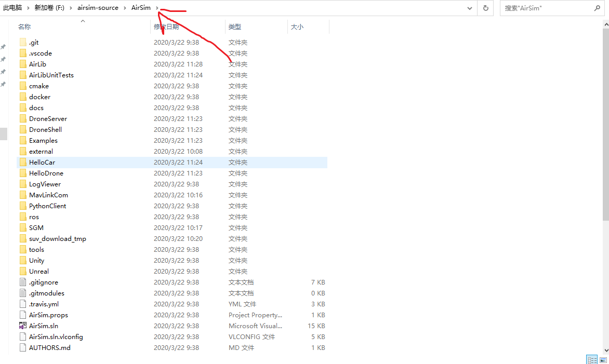The image size is (609, 364).
Task: Click the YML 文件 type cell
Action: [242, 304]
